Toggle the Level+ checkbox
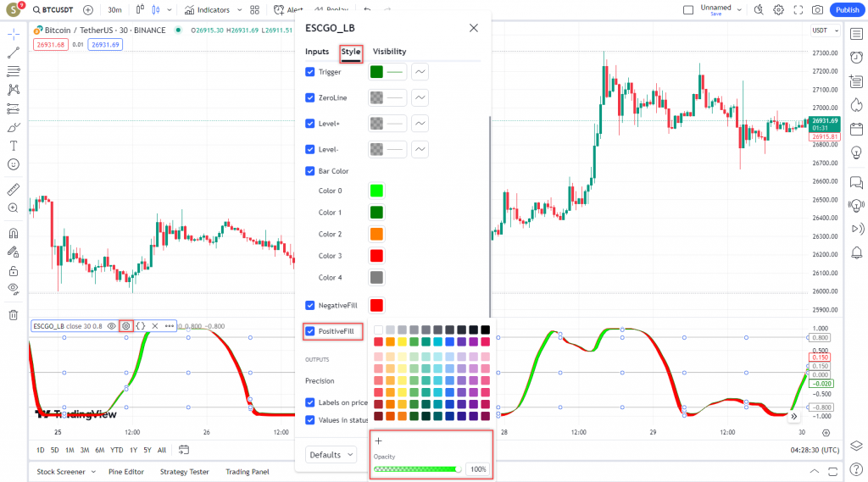This screenshot has height=482, width=868. (310, 124)
